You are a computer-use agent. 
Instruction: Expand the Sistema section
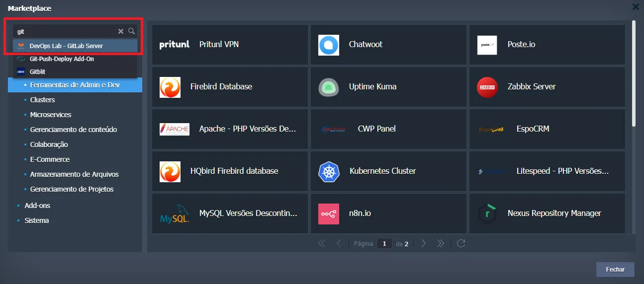tap(37, 220)
